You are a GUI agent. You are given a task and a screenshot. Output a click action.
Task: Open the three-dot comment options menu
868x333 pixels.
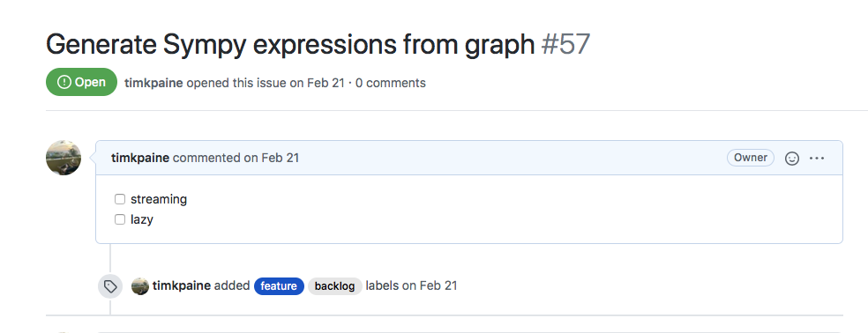point(817,159)
